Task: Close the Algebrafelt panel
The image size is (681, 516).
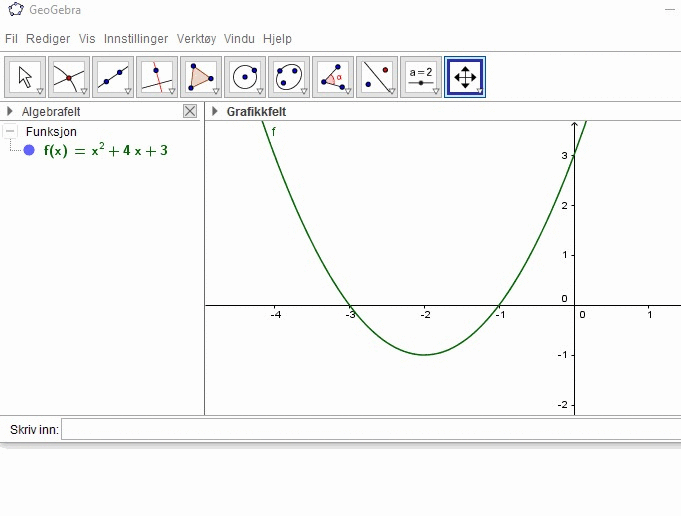Action: pyautogui.click(x=190, y=112)
